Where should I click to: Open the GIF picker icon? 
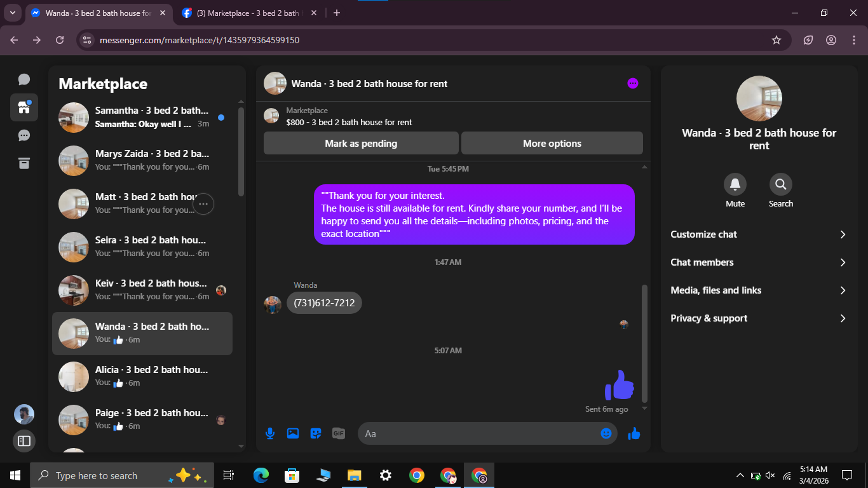[339, 433]
